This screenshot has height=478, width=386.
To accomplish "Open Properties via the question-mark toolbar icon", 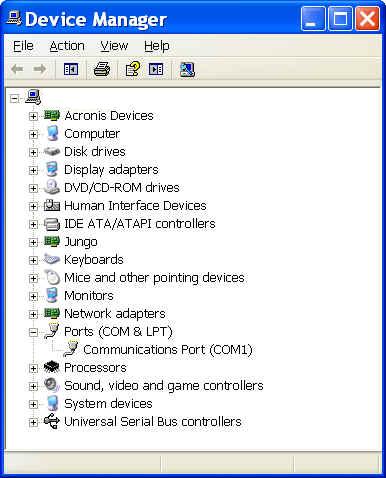I will (133, 69).
